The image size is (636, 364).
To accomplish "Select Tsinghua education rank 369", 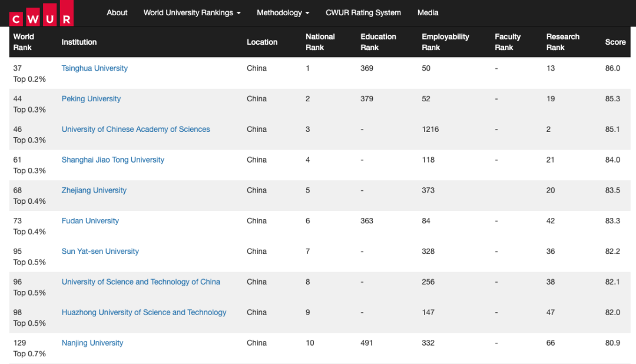I will click(x=367, y=68).
